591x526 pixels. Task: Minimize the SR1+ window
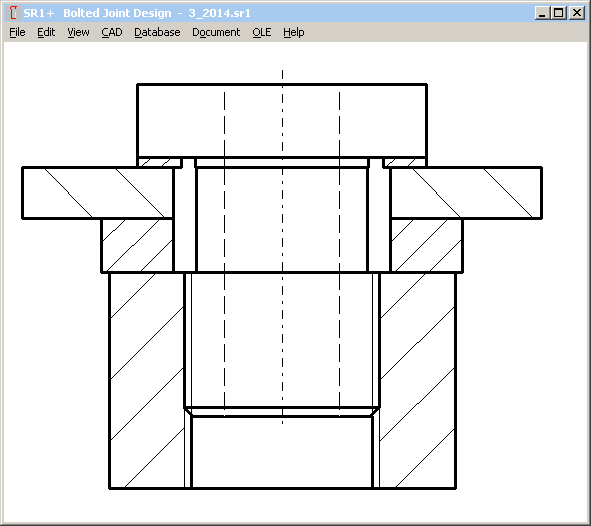point(542,13)
